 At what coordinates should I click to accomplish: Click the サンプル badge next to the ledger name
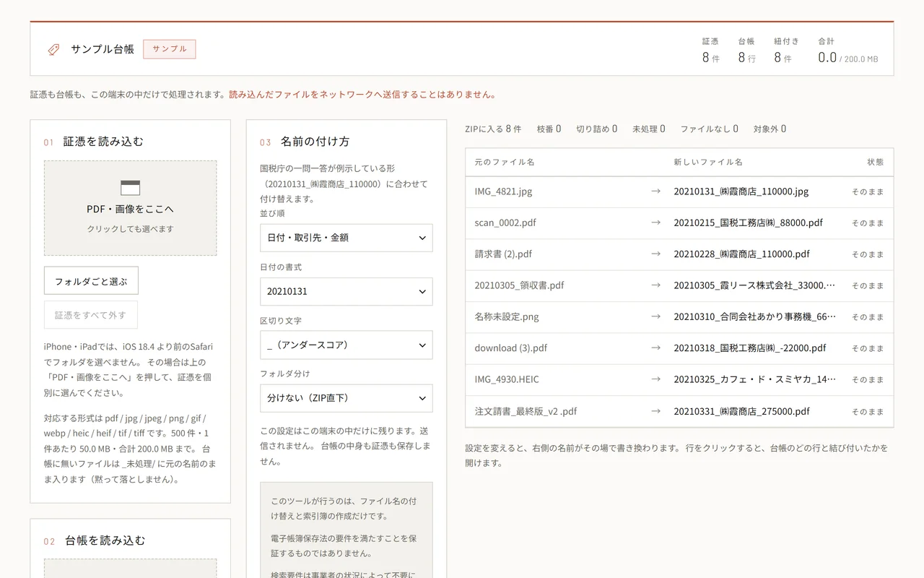pyautogui.click(x=170, y=49)
